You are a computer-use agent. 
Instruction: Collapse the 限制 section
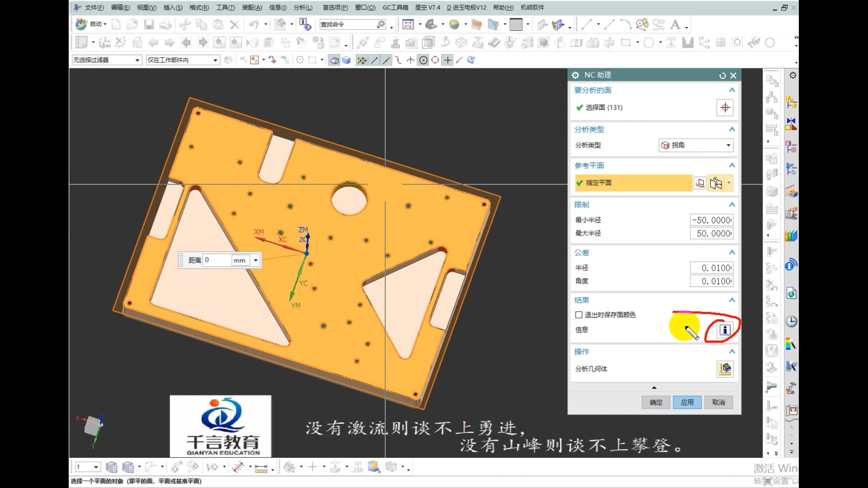click(x=732, y=205)
